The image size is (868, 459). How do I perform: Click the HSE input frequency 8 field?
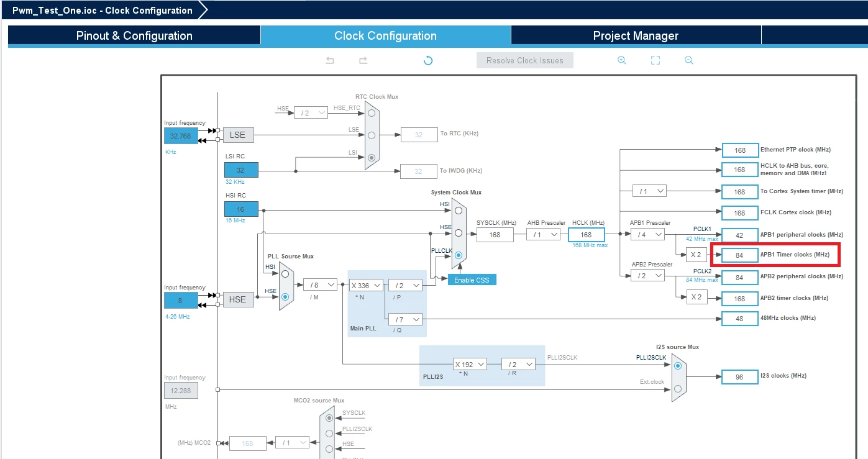pyautogui.click(x=181, y=300)
